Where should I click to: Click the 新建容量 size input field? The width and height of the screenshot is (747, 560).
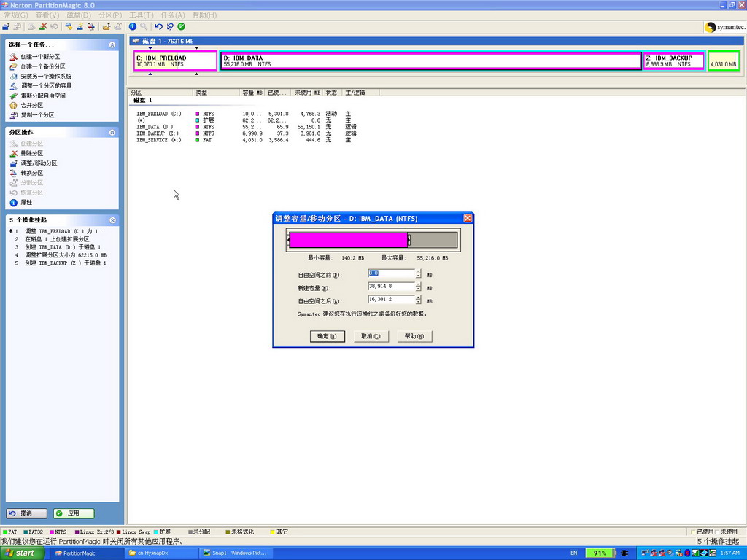click(391, 287)
